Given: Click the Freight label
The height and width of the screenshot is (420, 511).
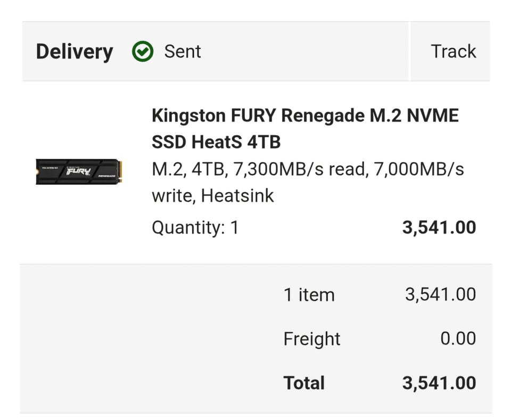Looking at the screenshot, I should 311,339.
